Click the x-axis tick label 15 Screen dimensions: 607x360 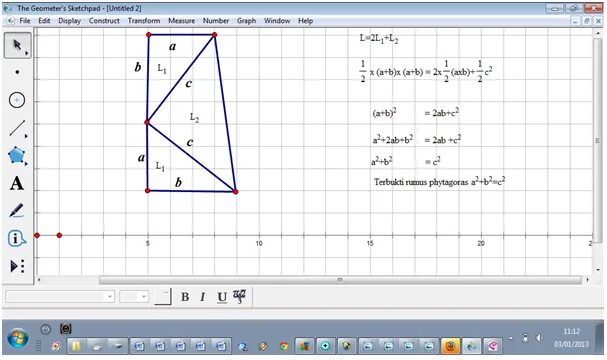click(x=370, y=243)
